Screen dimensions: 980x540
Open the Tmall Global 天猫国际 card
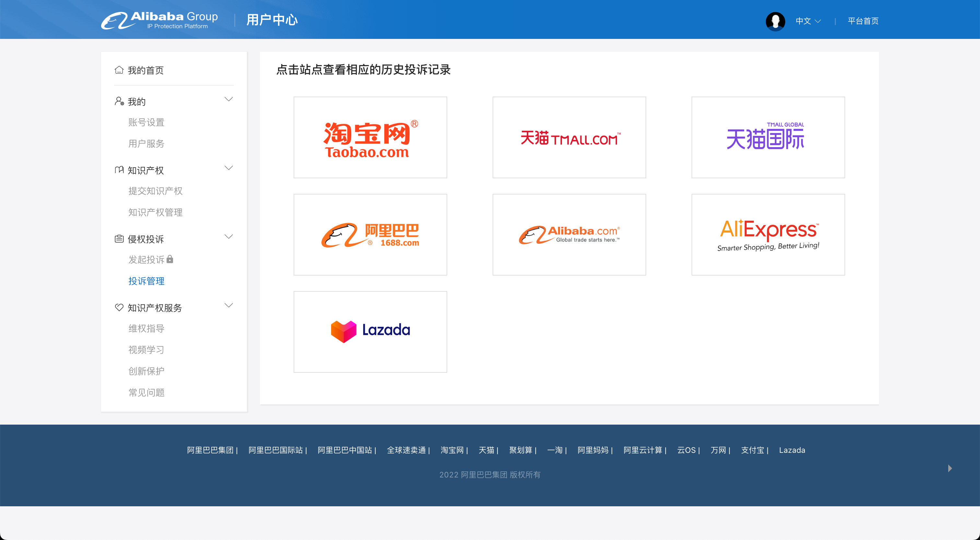tap(768, 137)
